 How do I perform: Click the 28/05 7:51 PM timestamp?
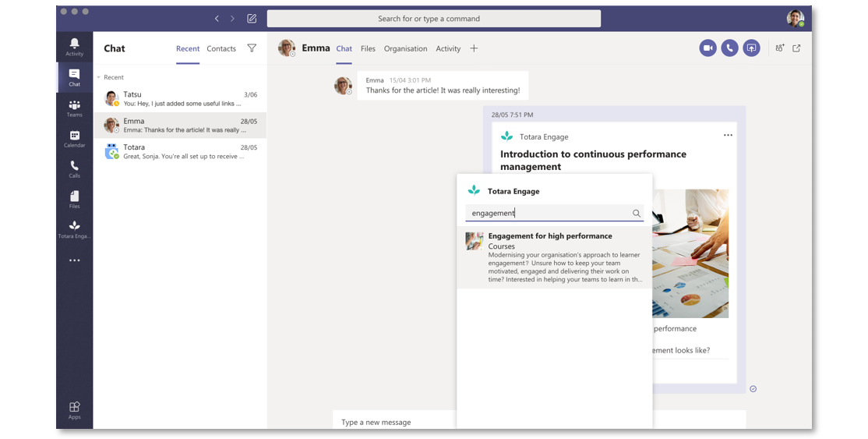point(512,115)
